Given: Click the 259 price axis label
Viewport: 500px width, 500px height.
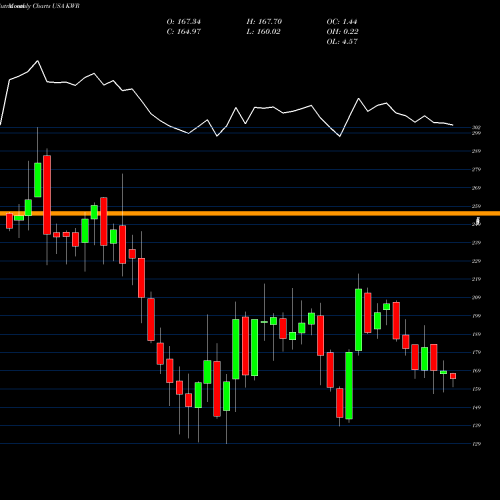Looking at the screenshot, I should point(476,206).
